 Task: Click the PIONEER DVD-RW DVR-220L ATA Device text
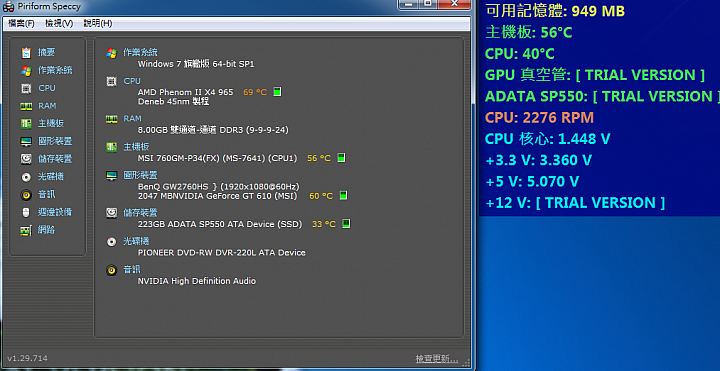222,253
